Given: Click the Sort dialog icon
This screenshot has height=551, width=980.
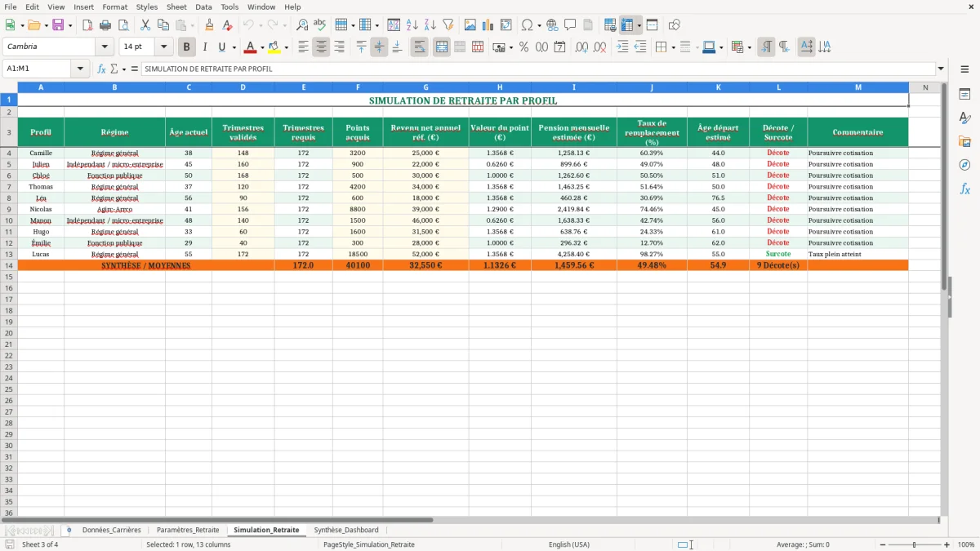Looking at the screenshot, I should pyautogui.click(x=394, y=25).
